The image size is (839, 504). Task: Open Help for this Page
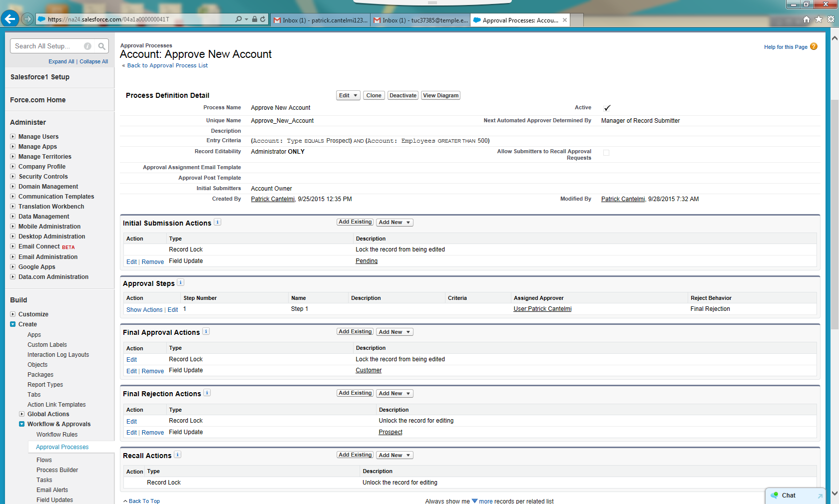tap(786, 46)
